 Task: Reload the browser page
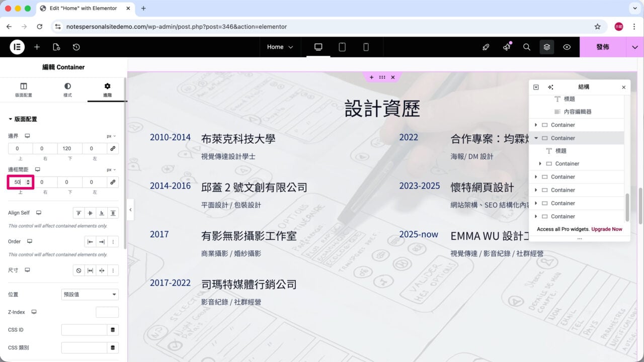tap(40, 27)
